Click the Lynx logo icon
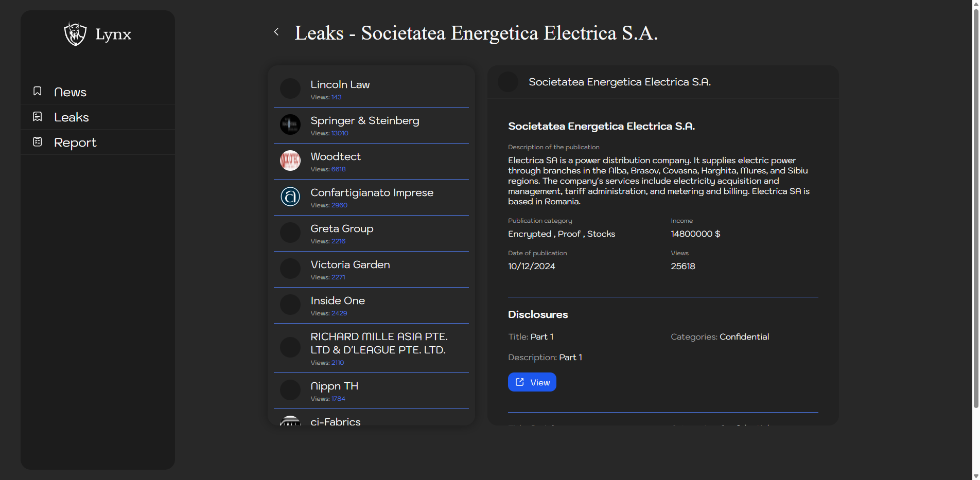 (x=75, y=34)
